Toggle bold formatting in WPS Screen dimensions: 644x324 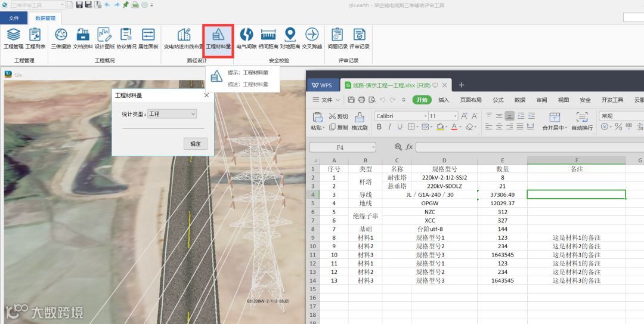379,127
